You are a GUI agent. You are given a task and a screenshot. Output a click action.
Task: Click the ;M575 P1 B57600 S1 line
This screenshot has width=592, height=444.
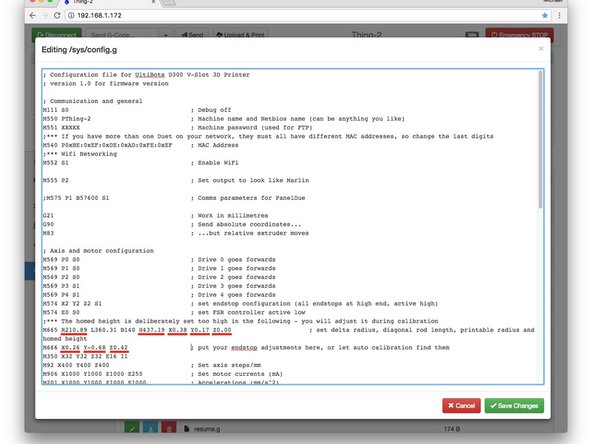[174, 198]
